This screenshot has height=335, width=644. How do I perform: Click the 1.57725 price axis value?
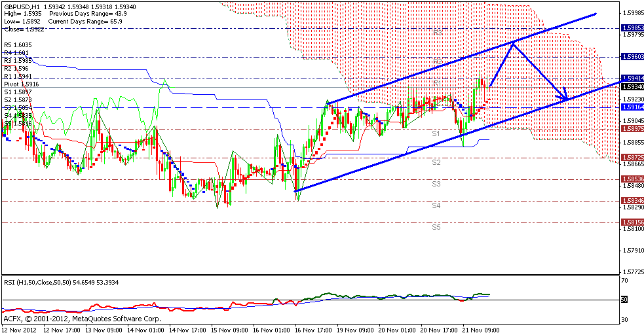633,272
